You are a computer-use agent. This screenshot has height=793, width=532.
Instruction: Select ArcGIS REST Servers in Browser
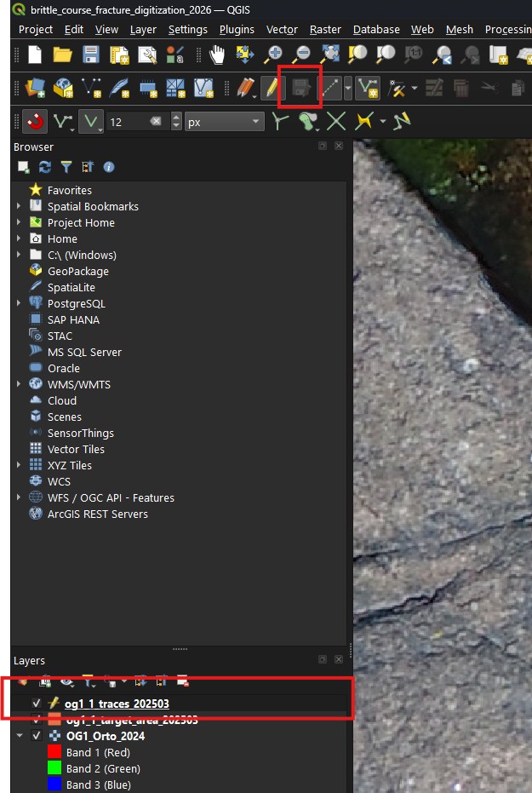[98, 514]
